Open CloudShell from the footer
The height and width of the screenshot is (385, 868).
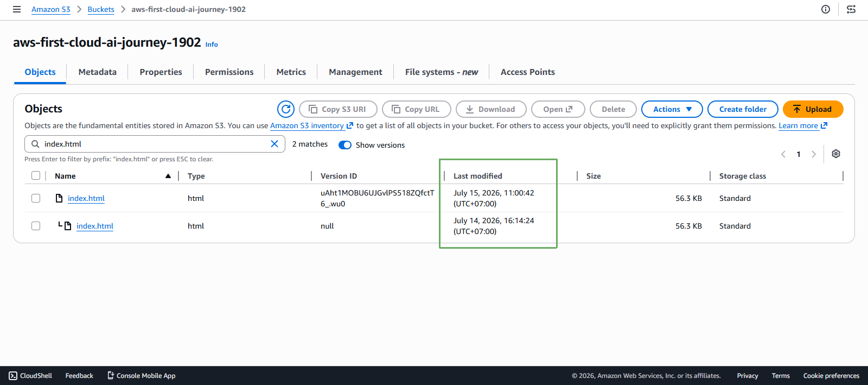(x=30, y=376)
